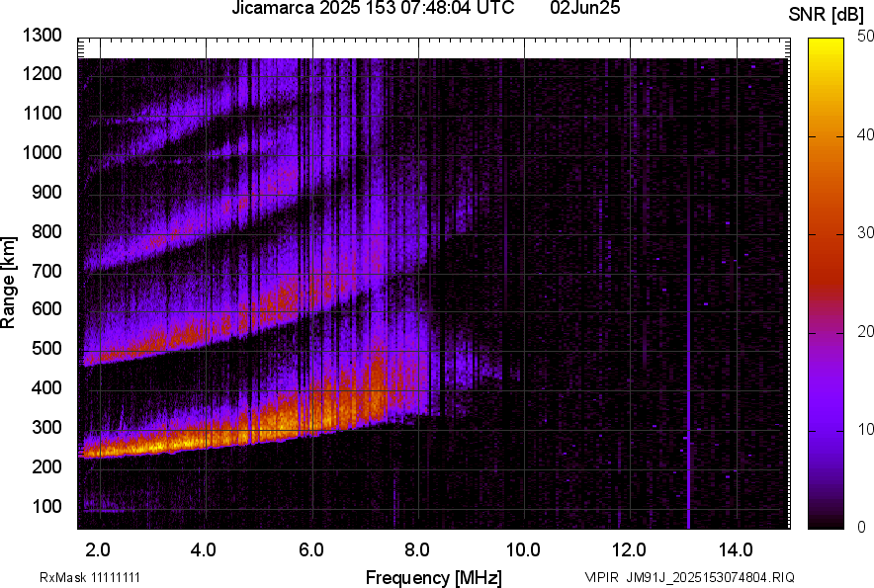Click the Jicamarca timestamp title text
The width and height of the screenshot is (874, 588).
click(373, 8)
